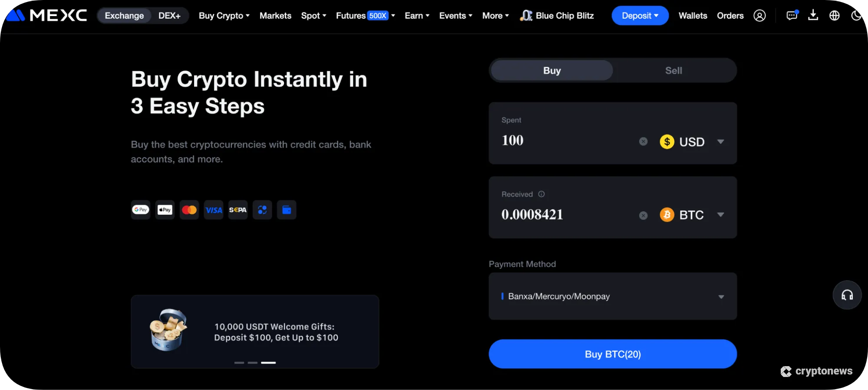Open the customer support headset icon
This screenshot has height=390, width=868.
847,295
